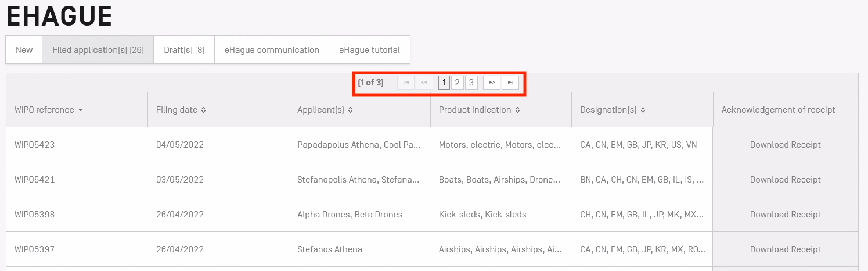Sort table by Applicant(s) column
Viewport: 868px width, 271px height.
(x=351, y=110)
